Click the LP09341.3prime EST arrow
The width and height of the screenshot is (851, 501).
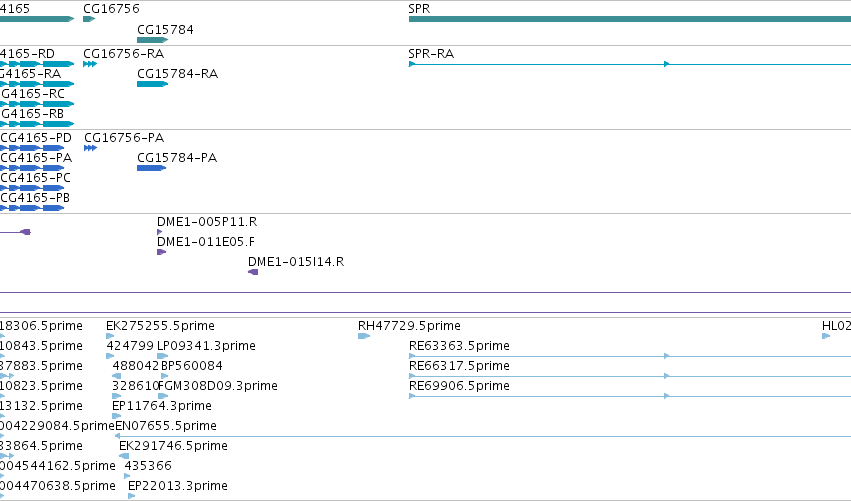(x=162, y=356)
